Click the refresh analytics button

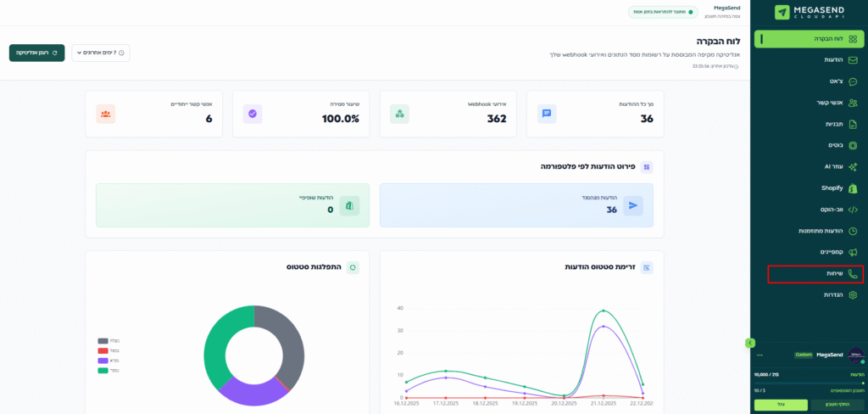click(x=36, y=53)
